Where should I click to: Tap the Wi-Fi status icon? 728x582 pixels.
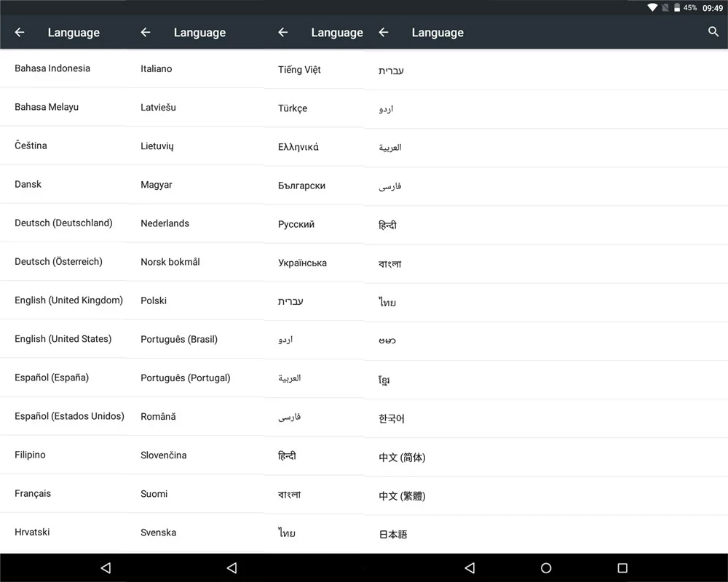click(652, 7)
